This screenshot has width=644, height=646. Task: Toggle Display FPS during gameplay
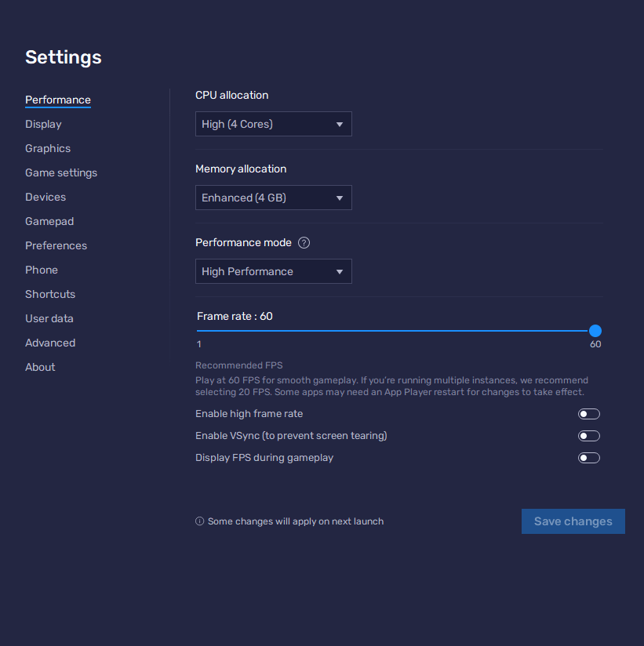[x=588, y=457]
